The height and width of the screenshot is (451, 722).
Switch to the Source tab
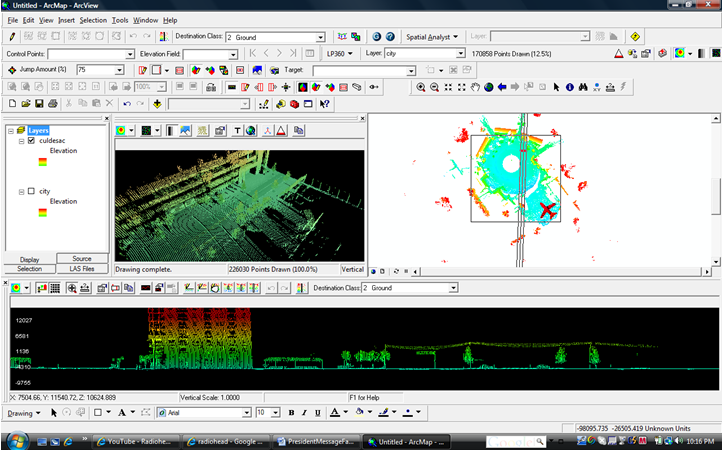[82, 258]
